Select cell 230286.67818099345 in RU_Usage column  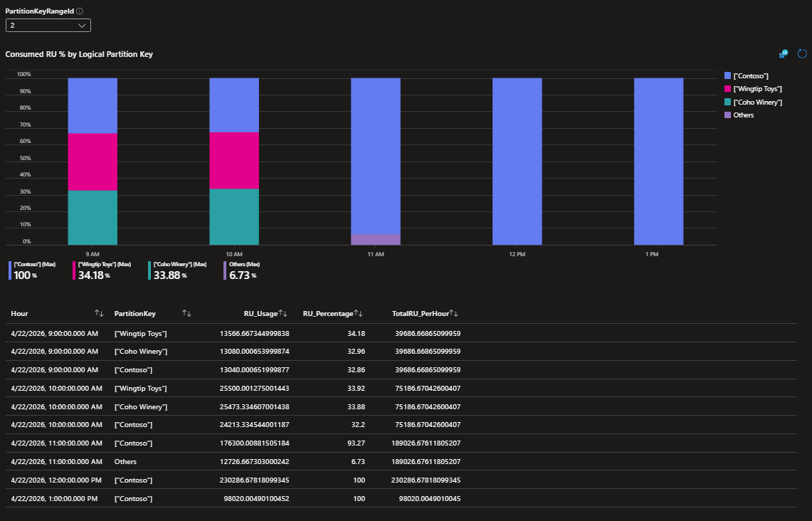[x=254, y=480]
